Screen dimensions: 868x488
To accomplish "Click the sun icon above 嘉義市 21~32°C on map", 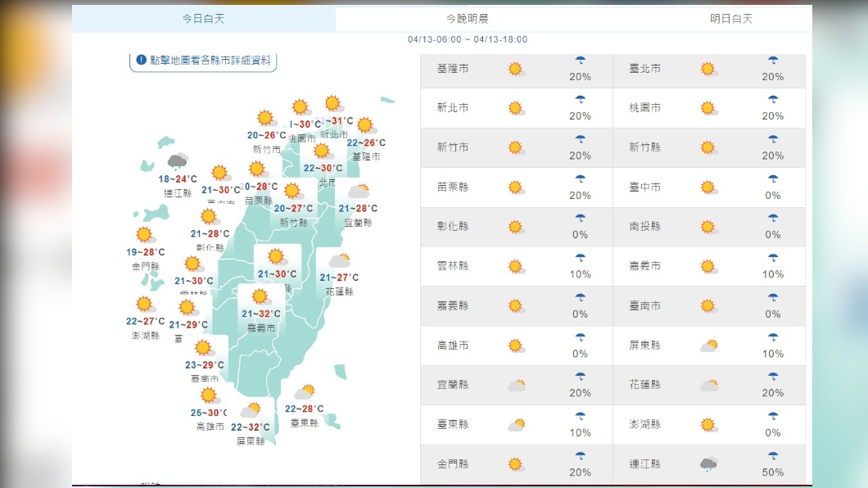I will [x=260, y=297].
